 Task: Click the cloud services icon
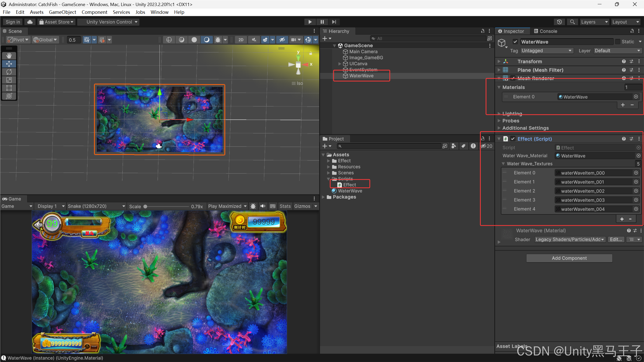coord(30,22)
